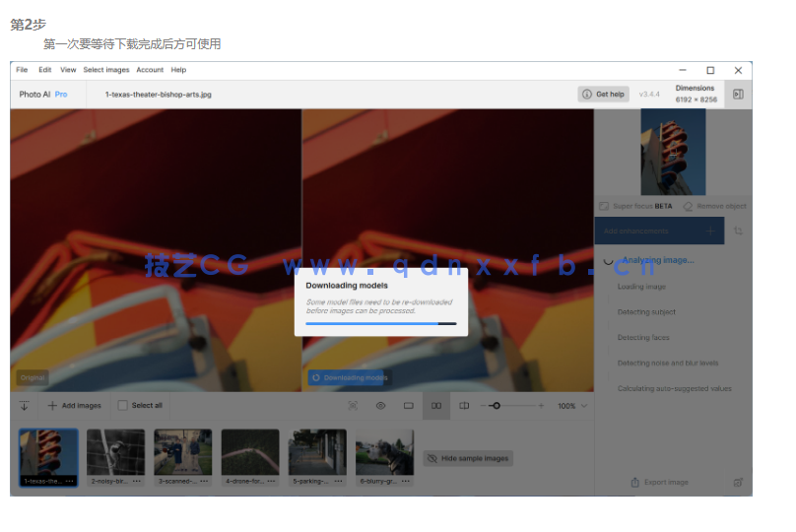Open options menu for 1-texas-the... image
This screenshot has height=532, width=796.
pyautogui.click(x=70, y=481)
